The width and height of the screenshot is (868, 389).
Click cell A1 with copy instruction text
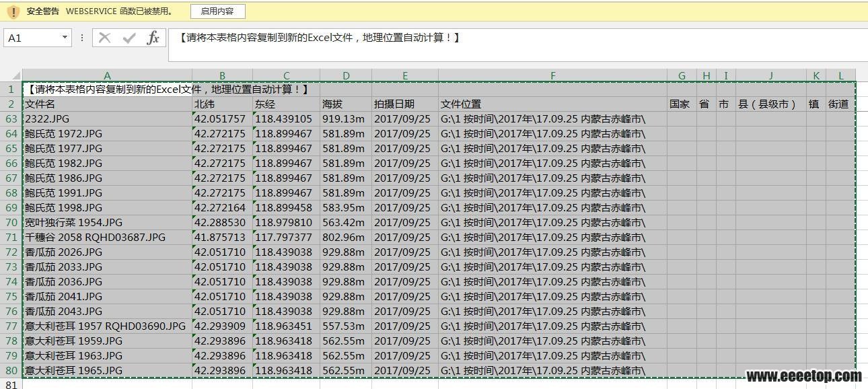(x=107, y=90)
